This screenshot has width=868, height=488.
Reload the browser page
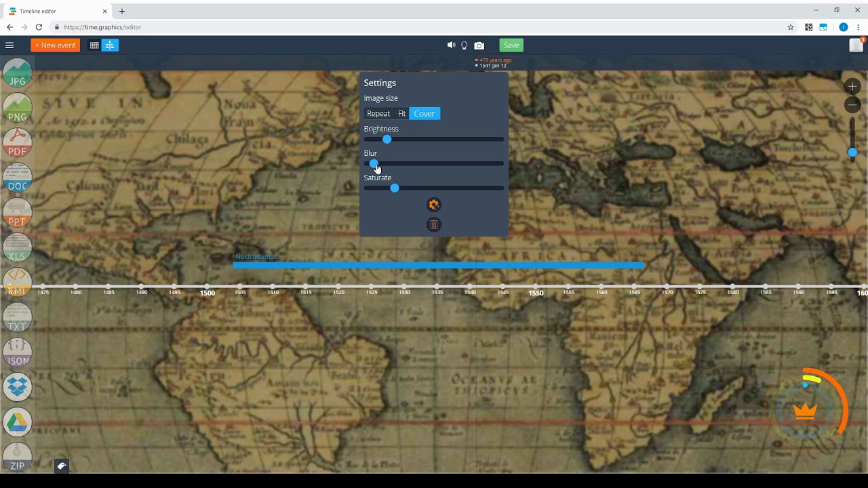[x=39, y=27]
